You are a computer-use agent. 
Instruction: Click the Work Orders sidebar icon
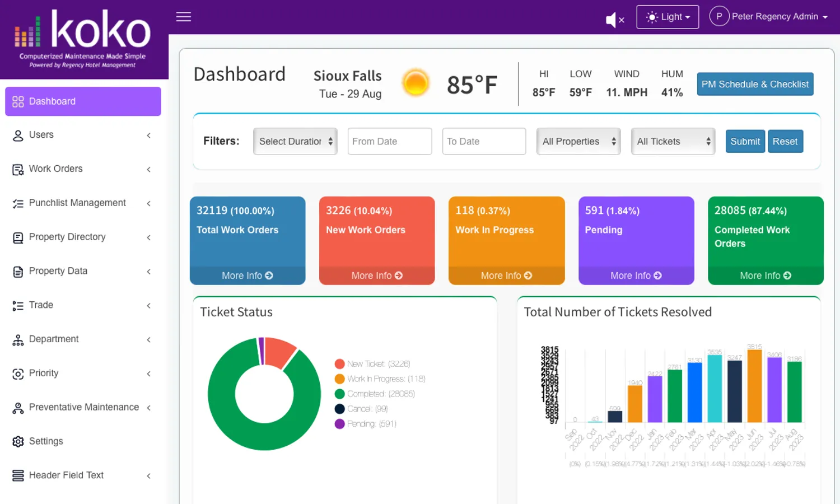(x=18, y=170)
